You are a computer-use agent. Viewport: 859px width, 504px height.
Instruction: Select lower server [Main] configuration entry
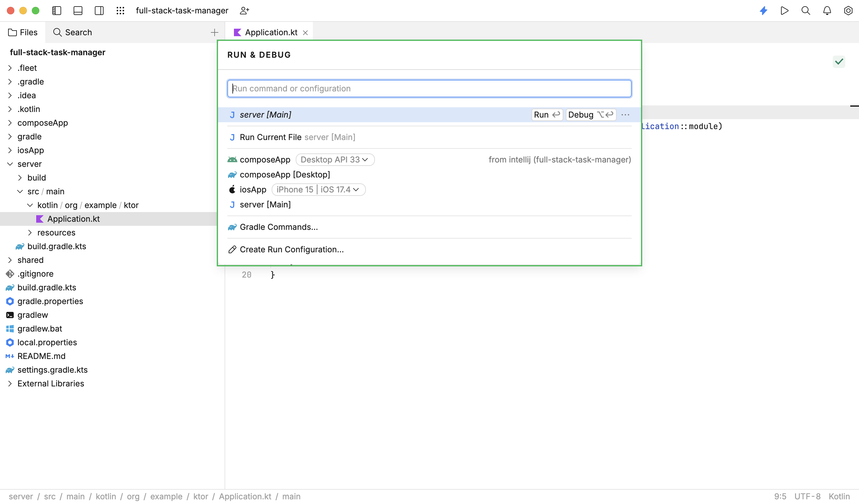point(430,205)
